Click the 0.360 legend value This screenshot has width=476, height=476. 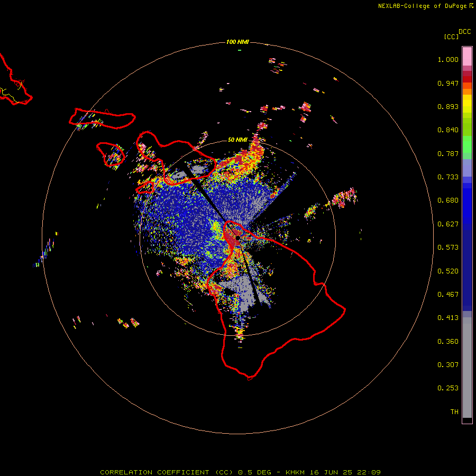click(448, 342)
